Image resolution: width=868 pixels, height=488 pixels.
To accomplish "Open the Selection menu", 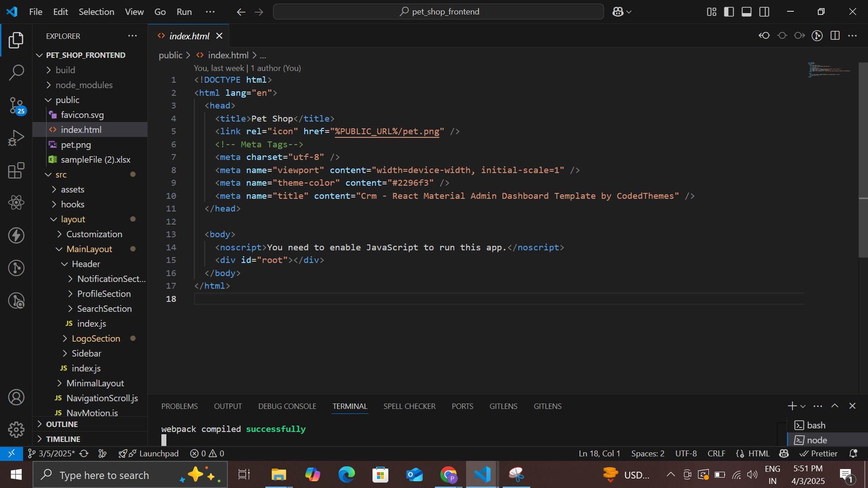I will tap(96, 12).
